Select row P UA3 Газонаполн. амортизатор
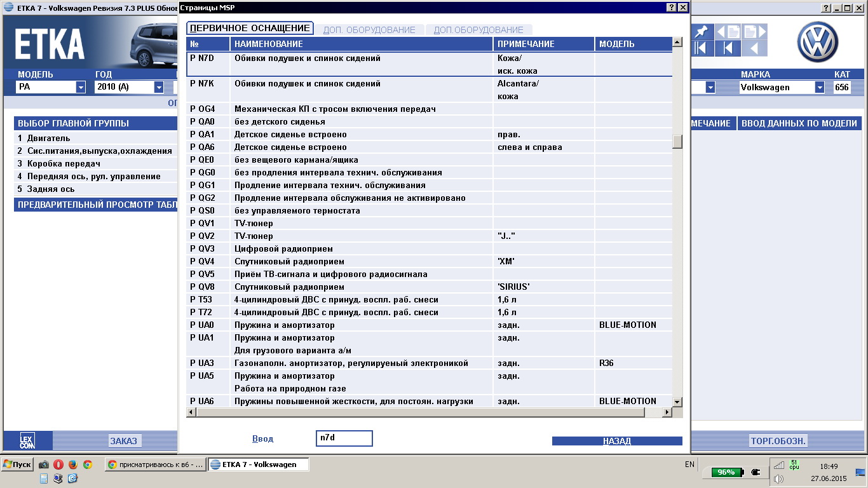The width and height of the screenshot is (868, 488). [430, 363]
